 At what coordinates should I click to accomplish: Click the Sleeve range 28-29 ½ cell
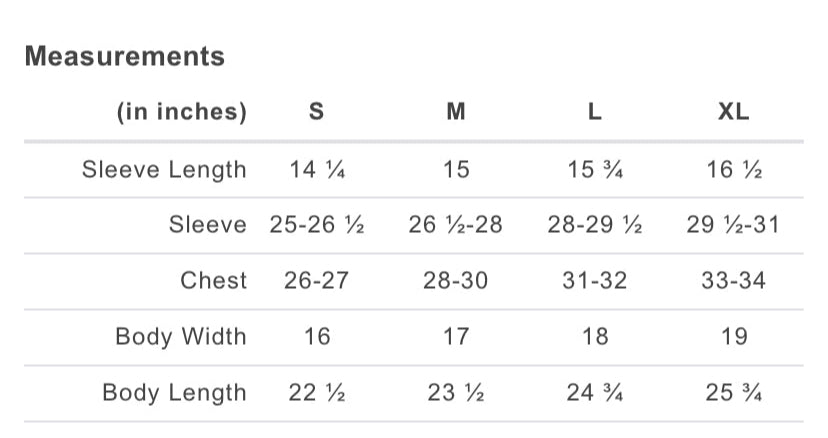(x=595, y=225)
